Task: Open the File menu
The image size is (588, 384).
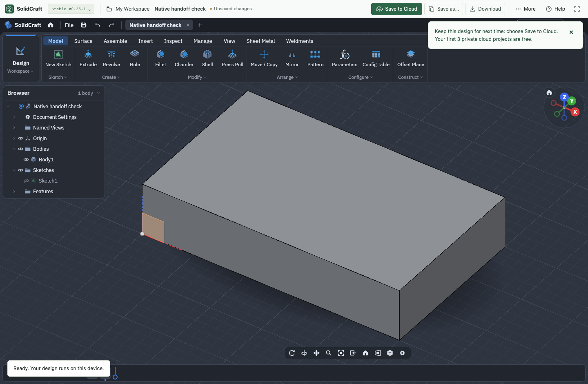Action: [69, 25]
